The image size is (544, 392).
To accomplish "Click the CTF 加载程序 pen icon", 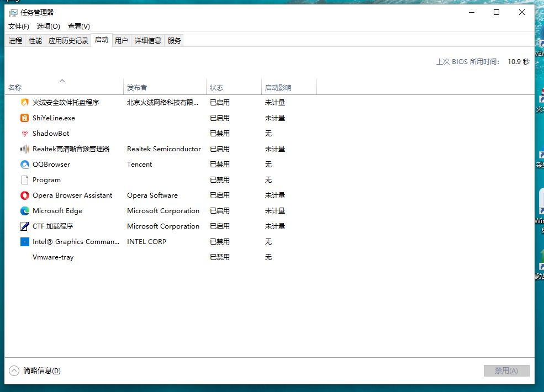I will pos(25,226).
